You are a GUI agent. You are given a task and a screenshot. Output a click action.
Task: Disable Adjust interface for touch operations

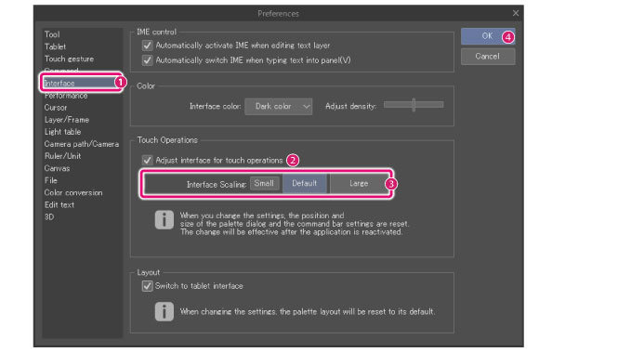[x=147, y=160]
